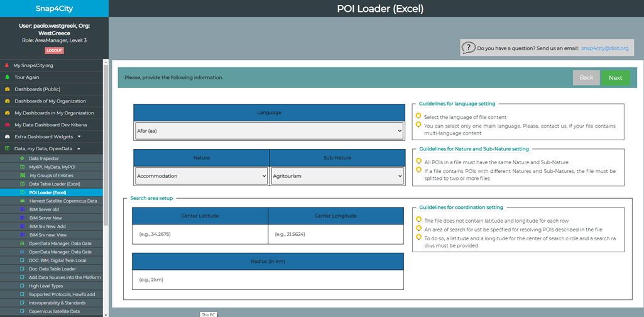
Task: Click the Data Inspector sidebar icon
Action: (22, 158)
